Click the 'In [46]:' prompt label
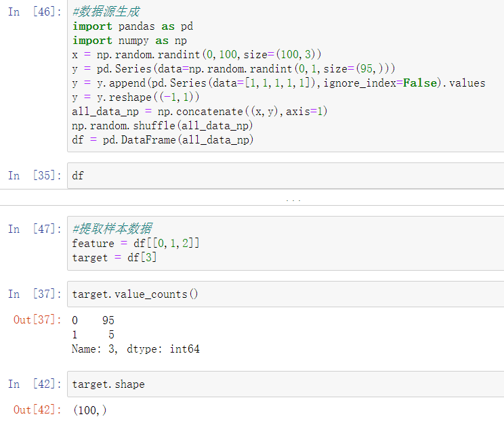Screen dimensions: 504x423 pos(35,12)
